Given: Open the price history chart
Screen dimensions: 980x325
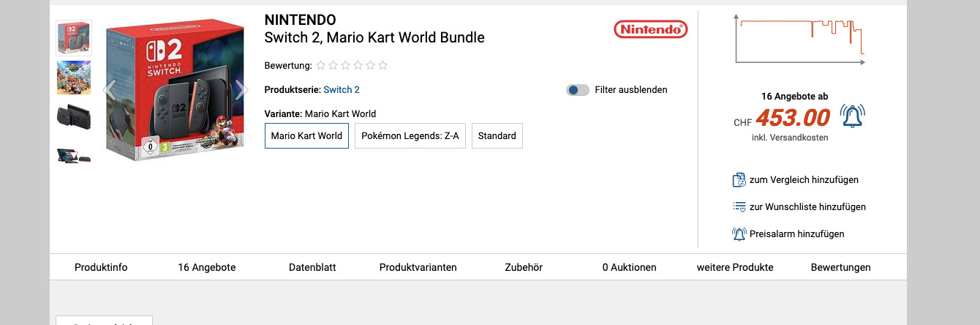Looking at the screenshot, I should (800, 40).
